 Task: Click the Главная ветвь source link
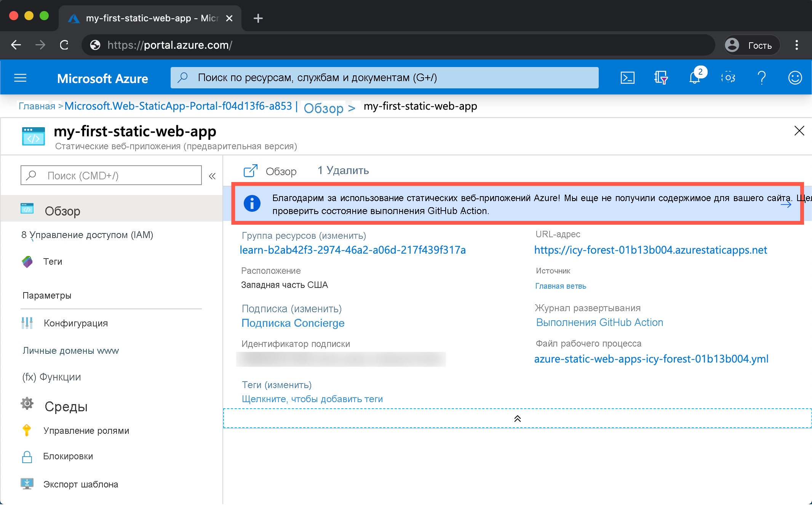click(561, 286)
